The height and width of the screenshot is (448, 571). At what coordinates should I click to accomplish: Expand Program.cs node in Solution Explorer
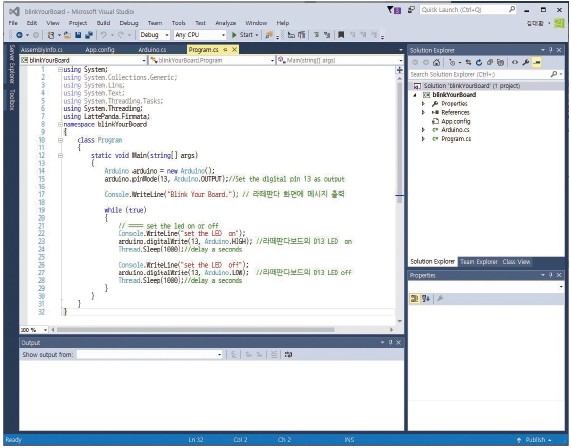[423, 139]
